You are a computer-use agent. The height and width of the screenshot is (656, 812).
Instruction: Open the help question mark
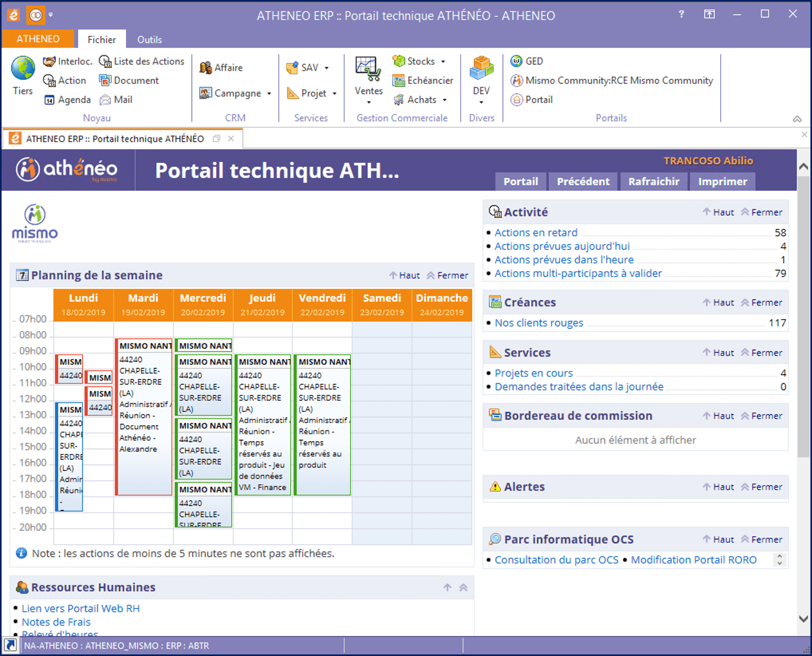tap(681, 14)
